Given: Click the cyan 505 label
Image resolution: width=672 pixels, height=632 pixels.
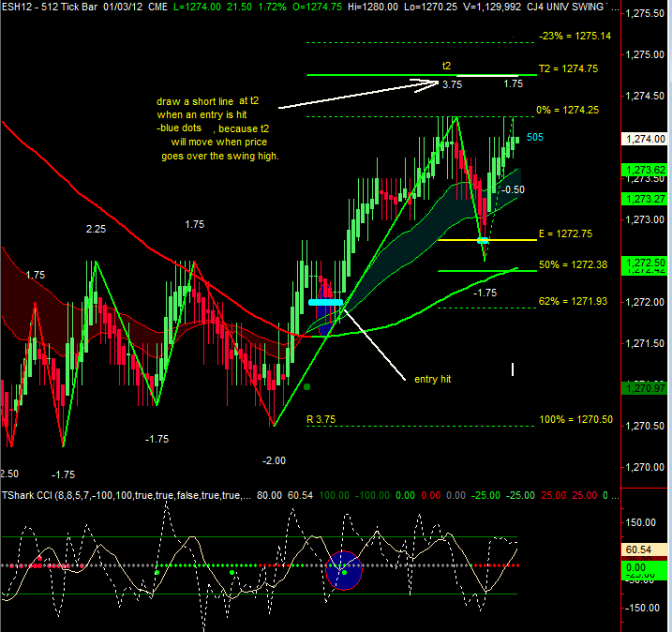Looking at the screenshot, I should coord(534,137).
